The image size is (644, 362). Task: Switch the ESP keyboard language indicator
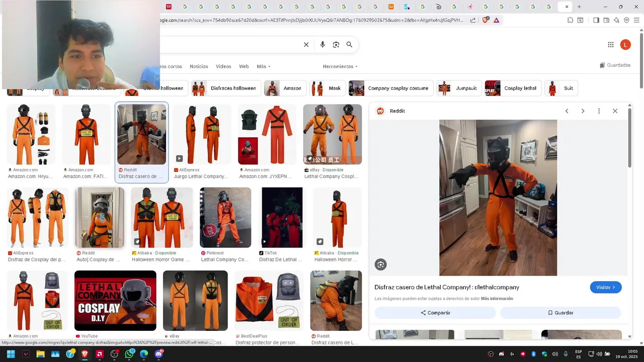click(579, 354)
